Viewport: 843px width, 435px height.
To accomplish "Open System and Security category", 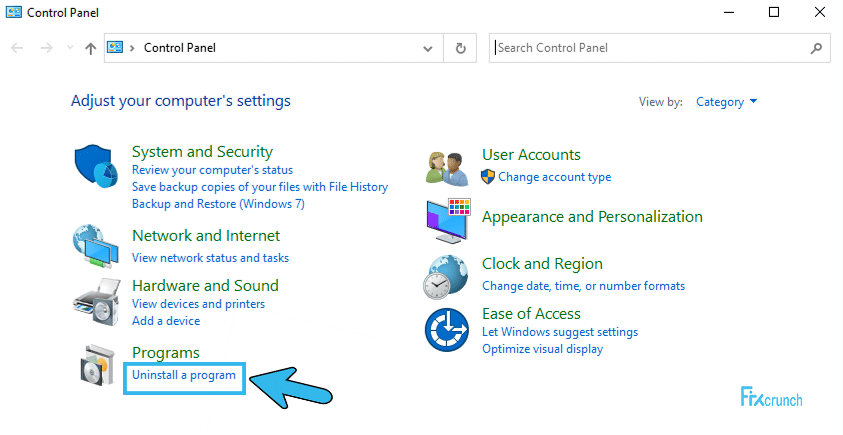I will tap(202, 152).
